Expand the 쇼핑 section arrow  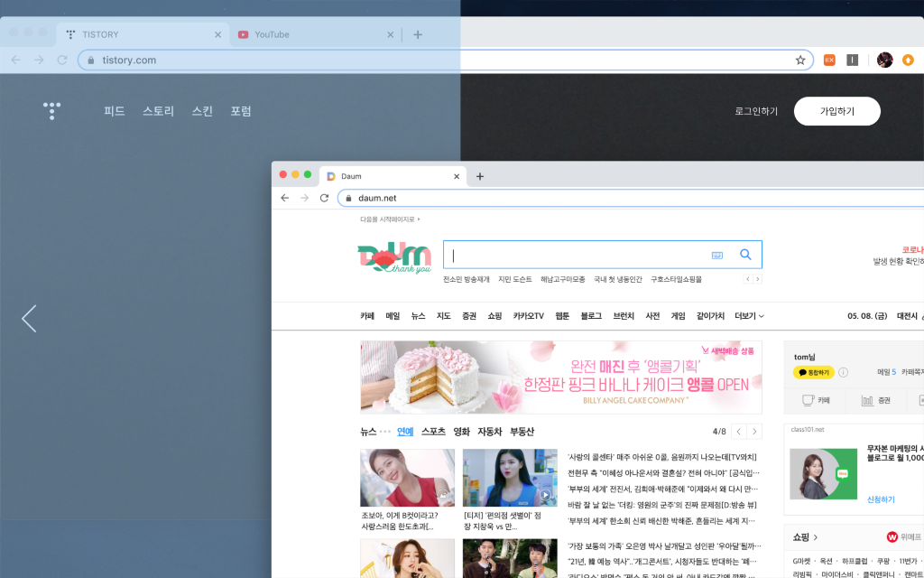[816, 537]
